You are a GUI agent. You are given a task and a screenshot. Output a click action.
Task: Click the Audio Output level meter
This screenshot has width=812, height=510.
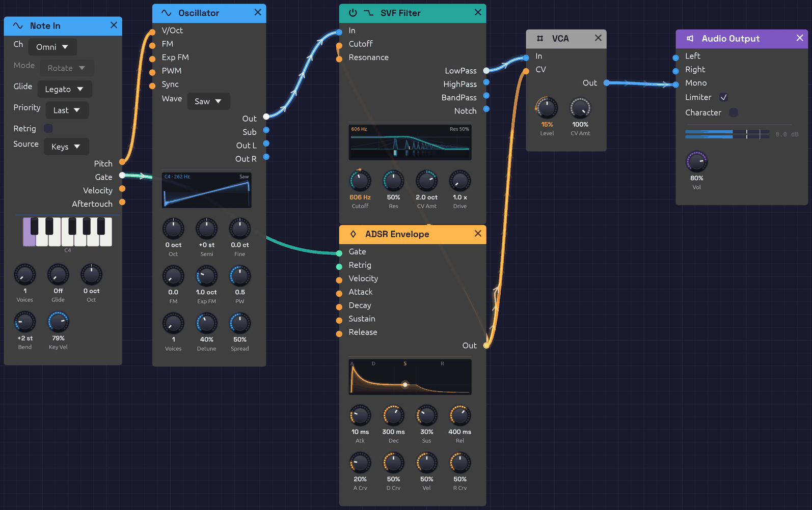[727, 134]
